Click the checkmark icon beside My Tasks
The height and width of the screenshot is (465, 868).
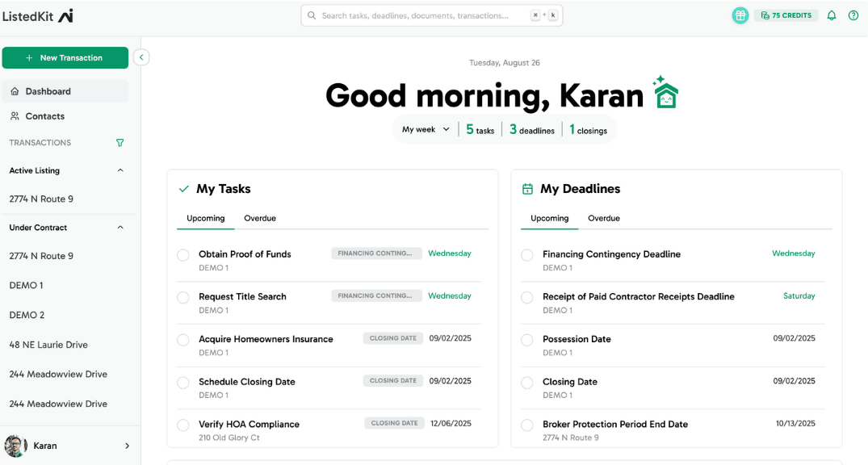coord(183,188)
